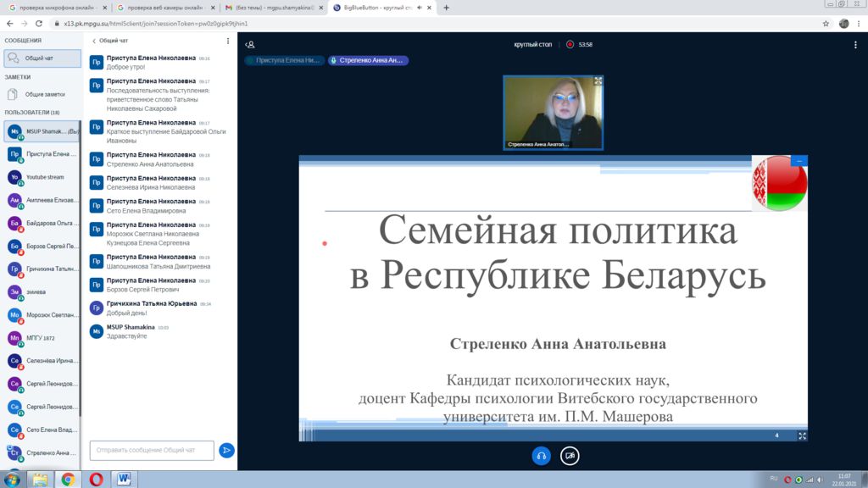Send the chat message arrow button
The image size is (868, 488).
pos(226,450)
